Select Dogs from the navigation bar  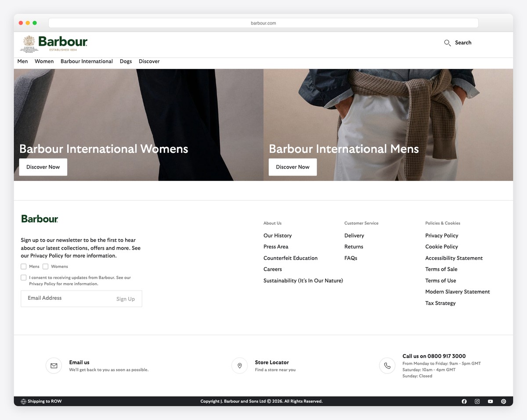point(126,61)
